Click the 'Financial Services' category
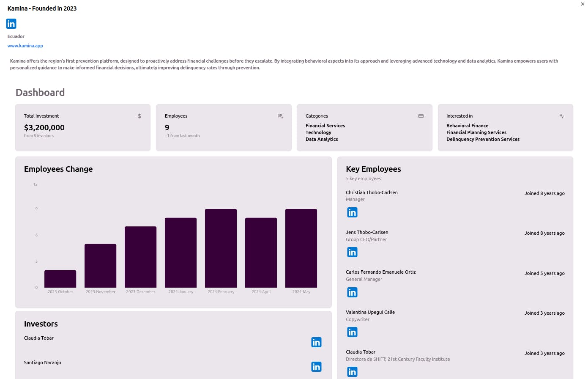Screen dimensions: 588x379 (x=325, y=126)
